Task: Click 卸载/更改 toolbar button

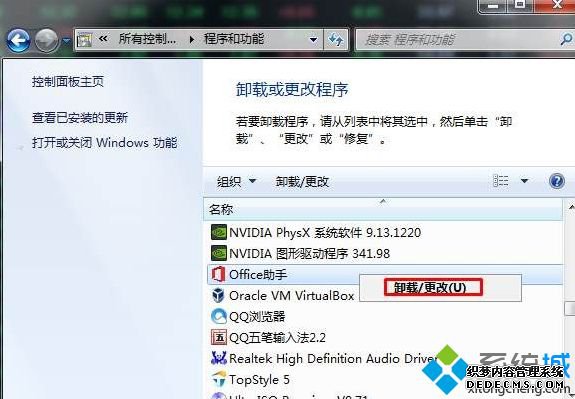Action: [302, 181]
